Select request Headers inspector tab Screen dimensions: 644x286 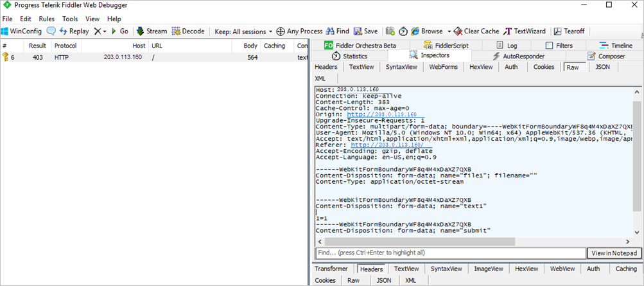[x=326, y=67]
